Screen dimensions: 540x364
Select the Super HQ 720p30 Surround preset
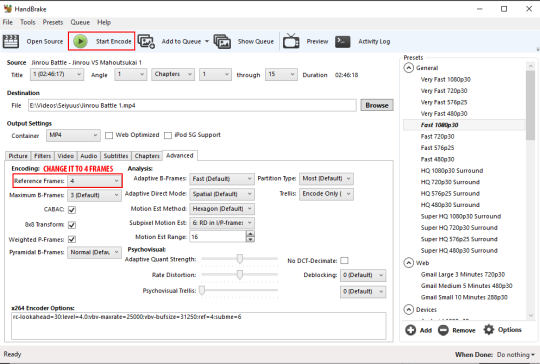pyautogui.click(x=459, y=228)
